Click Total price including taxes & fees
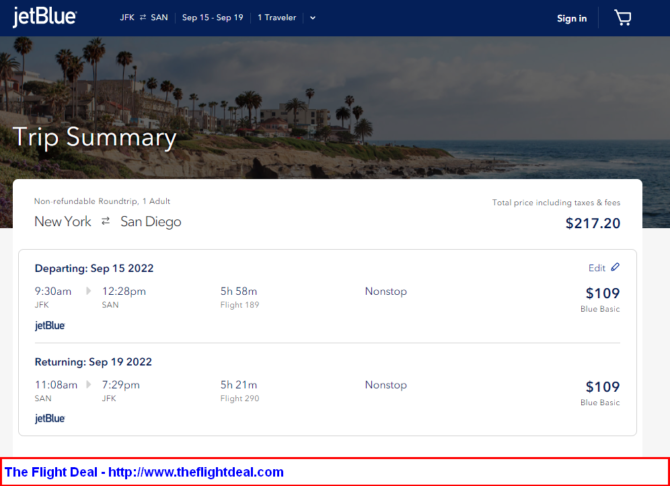 pos(556,203)
